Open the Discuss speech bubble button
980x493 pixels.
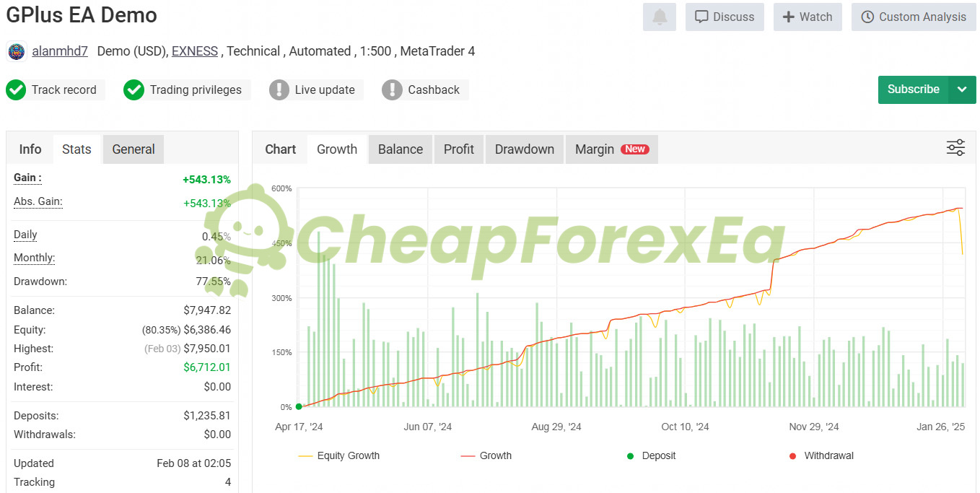tap(725, 17)
